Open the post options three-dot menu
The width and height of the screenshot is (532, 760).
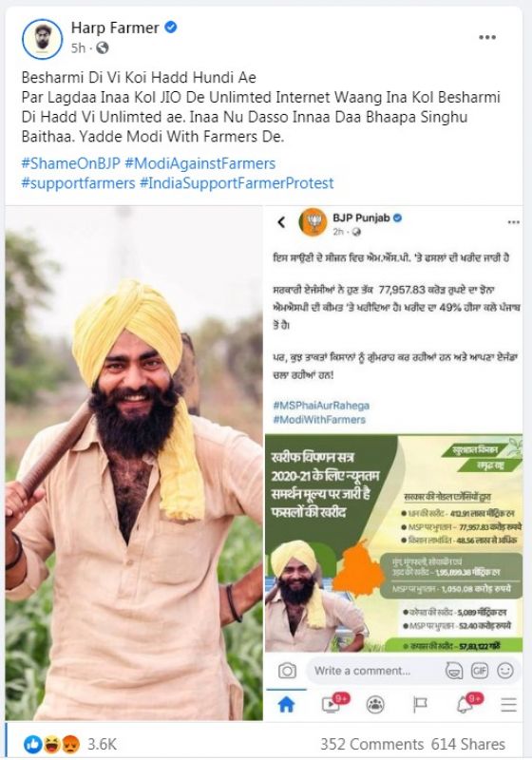pyautogui.click(x=487, y=37)
